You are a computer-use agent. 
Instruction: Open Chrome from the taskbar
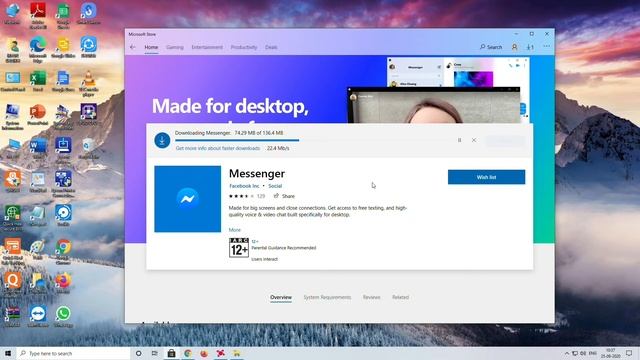click(x=188, y=353)
